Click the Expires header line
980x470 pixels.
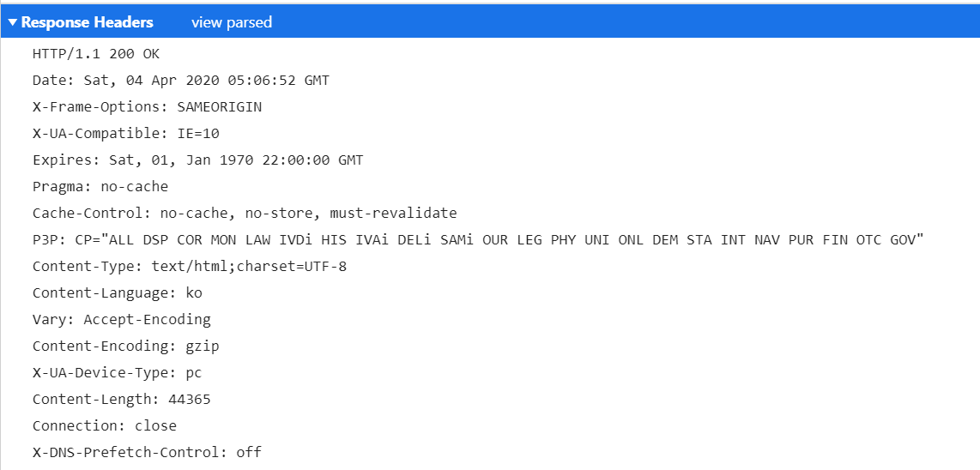click(197, 160)
